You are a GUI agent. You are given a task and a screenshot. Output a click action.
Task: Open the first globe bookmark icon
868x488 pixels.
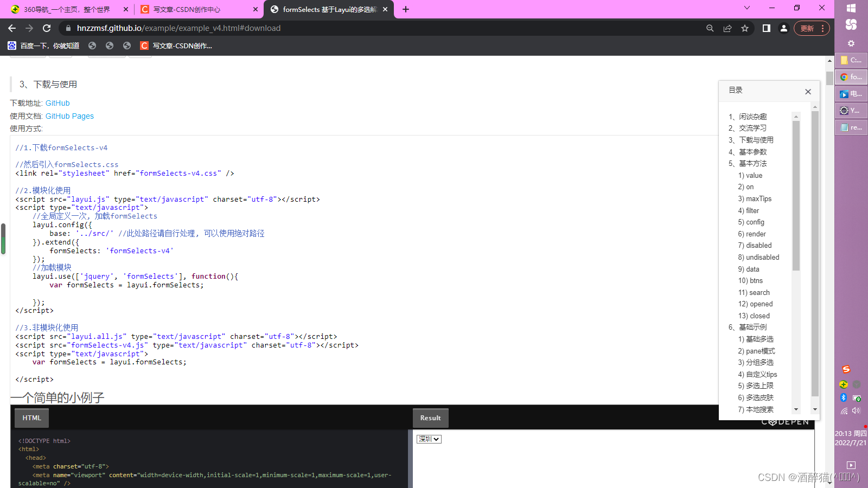coord(92,46)
